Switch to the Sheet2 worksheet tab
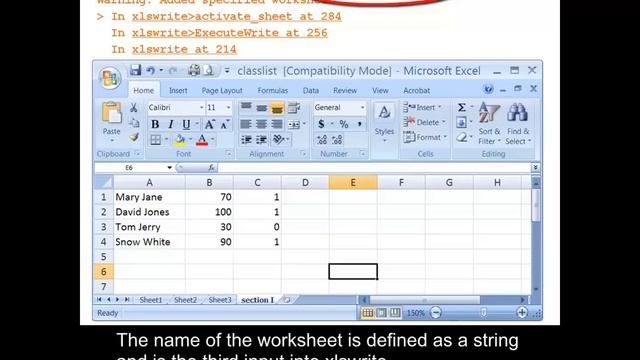The width and height of the screenshot is (640, 360). point(185,300)
